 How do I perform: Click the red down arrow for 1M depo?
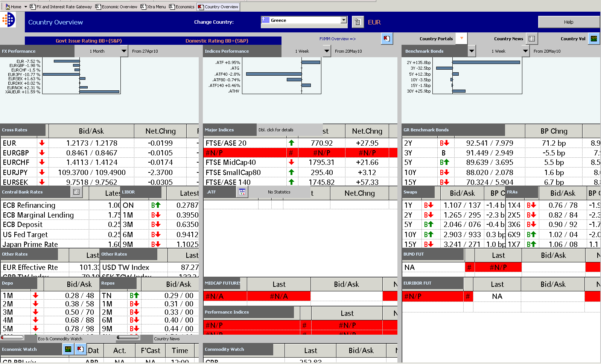point(35,295)
